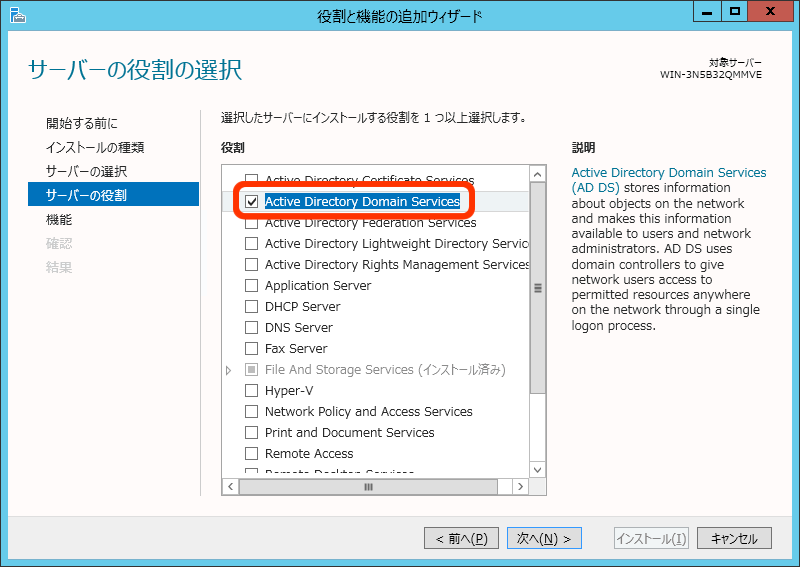Check Print and Document Services

(252, 432)
